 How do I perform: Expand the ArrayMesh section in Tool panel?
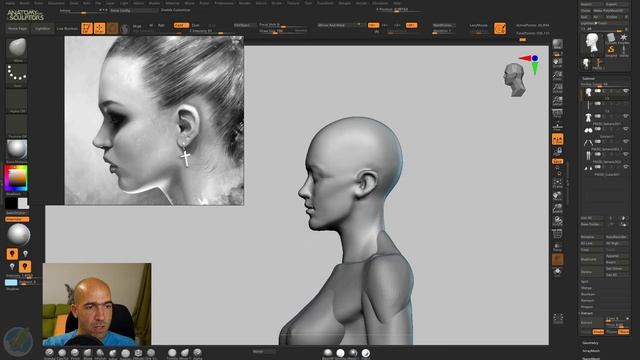591,351
